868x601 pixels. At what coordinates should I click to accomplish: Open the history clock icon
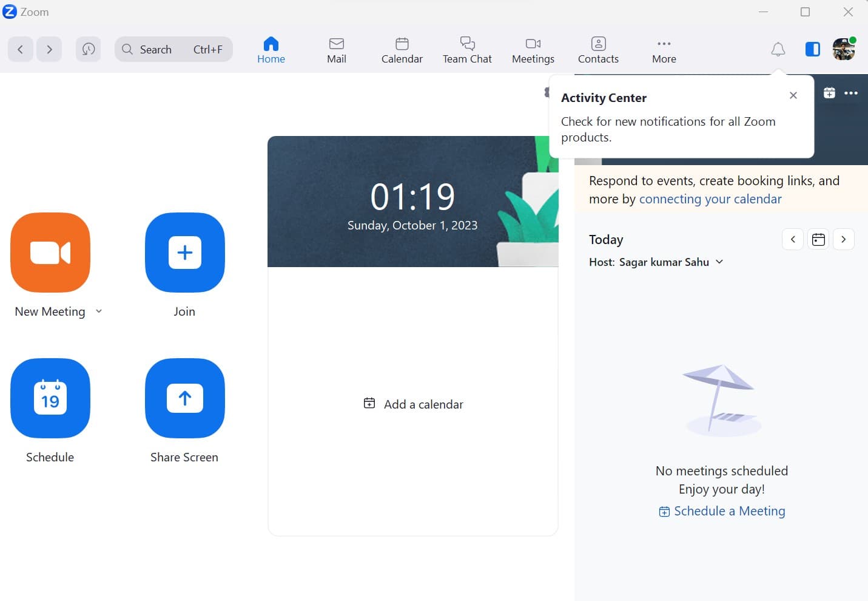pos(89,49)
